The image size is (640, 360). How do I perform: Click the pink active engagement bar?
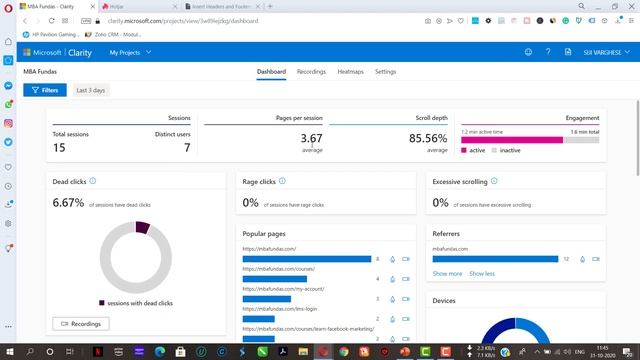(512, 140)
